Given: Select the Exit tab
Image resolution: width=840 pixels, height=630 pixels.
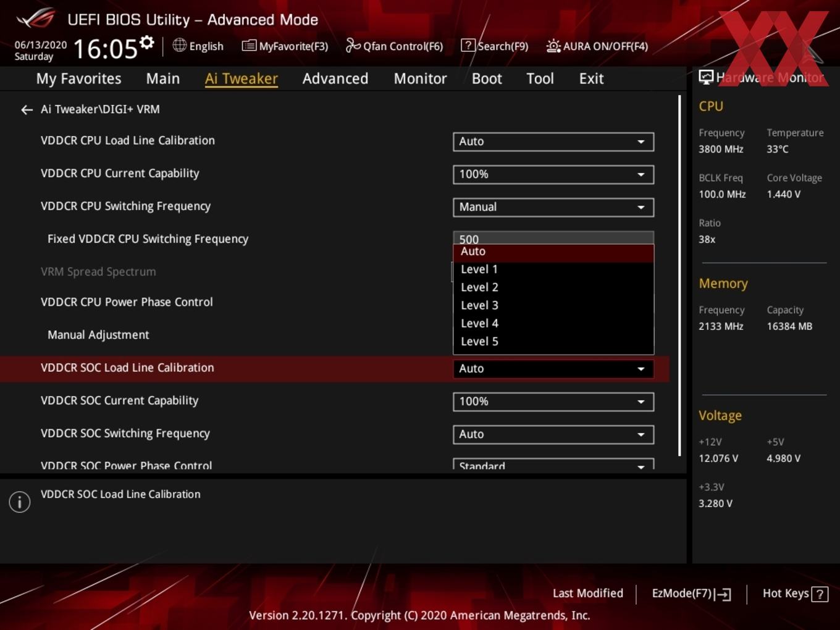Looking at the screenshot, I should tap(591, 78).
